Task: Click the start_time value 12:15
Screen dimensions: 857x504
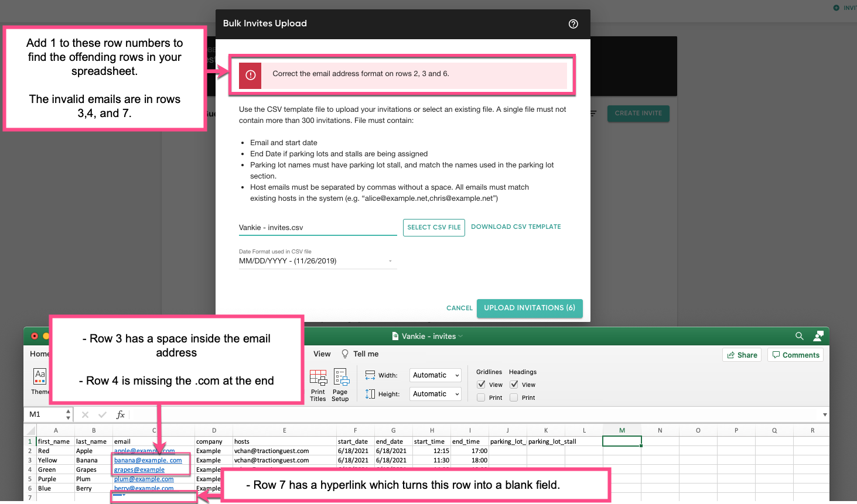Action: tap(432, 451)
